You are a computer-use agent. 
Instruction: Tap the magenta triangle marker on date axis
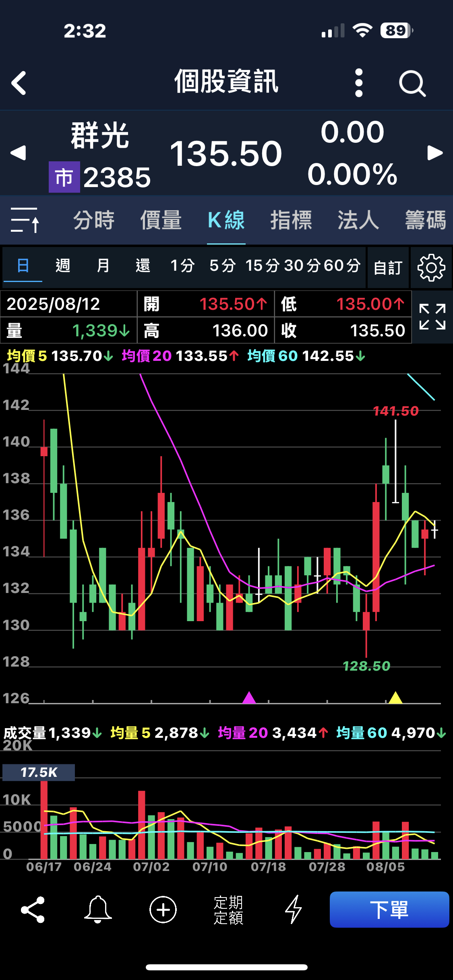coord(249,698)
